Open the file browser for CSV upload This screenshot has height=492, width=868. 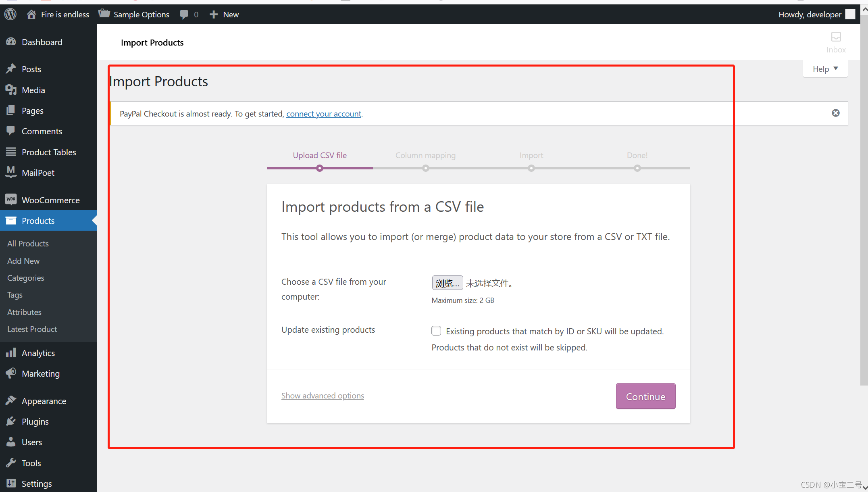[447, 283]
